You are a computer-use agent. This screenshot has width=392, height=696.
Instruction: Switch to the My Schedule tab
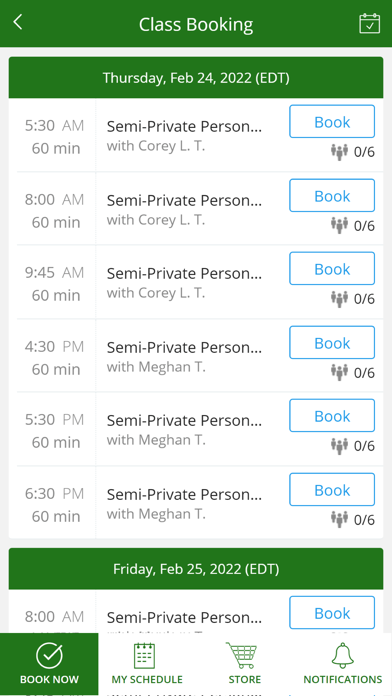pos(147,664)
